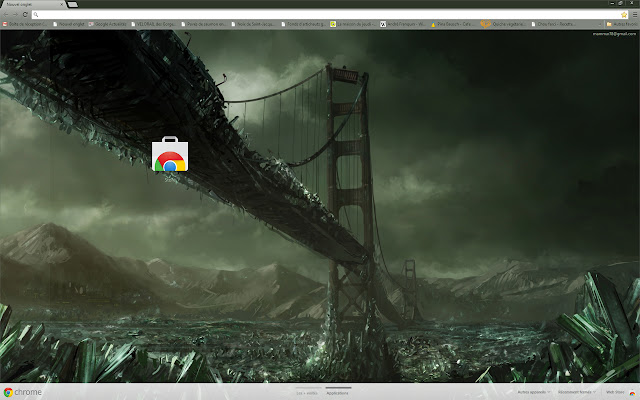Switch to Les + visités section

(307, 393)
